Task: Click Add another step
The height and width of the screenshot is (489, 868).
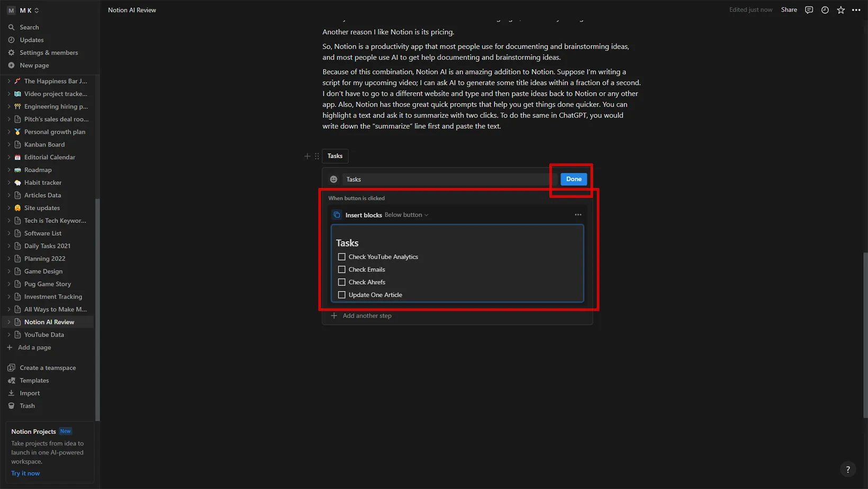Action: point(361,316)
